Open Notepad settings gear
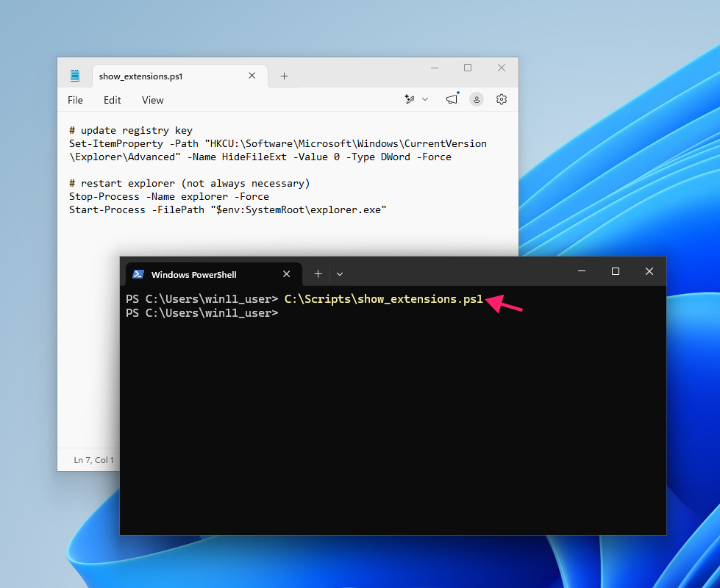 coord(502,99)
